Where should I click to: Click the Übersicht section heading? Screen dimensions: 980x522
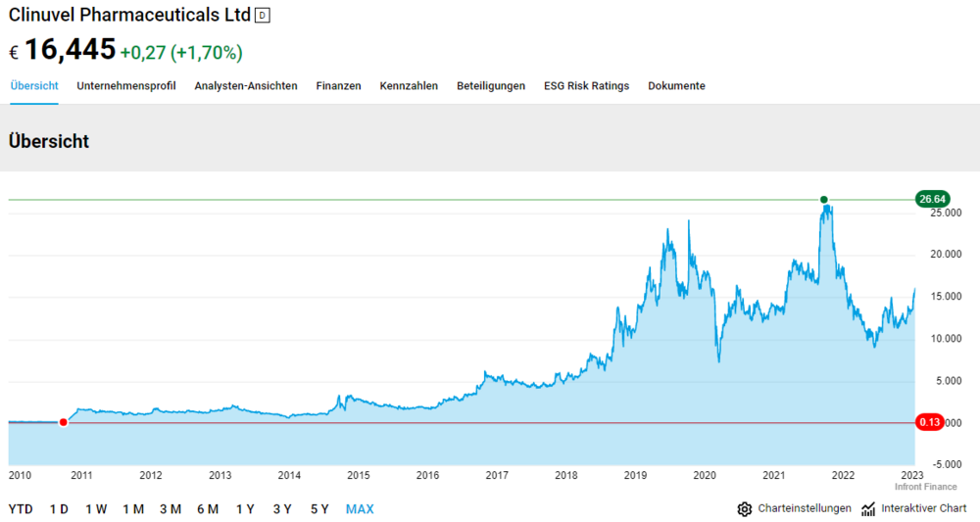tap(49, 142)
